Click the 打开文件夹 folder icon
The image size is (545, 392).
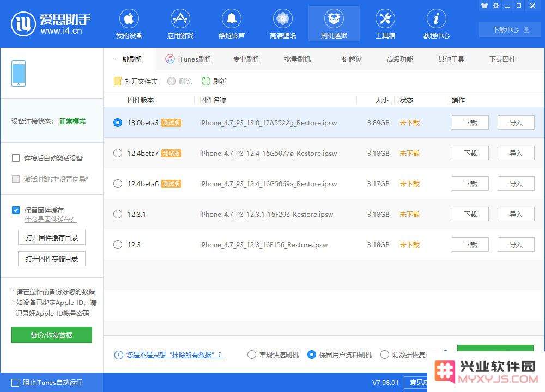118,81
